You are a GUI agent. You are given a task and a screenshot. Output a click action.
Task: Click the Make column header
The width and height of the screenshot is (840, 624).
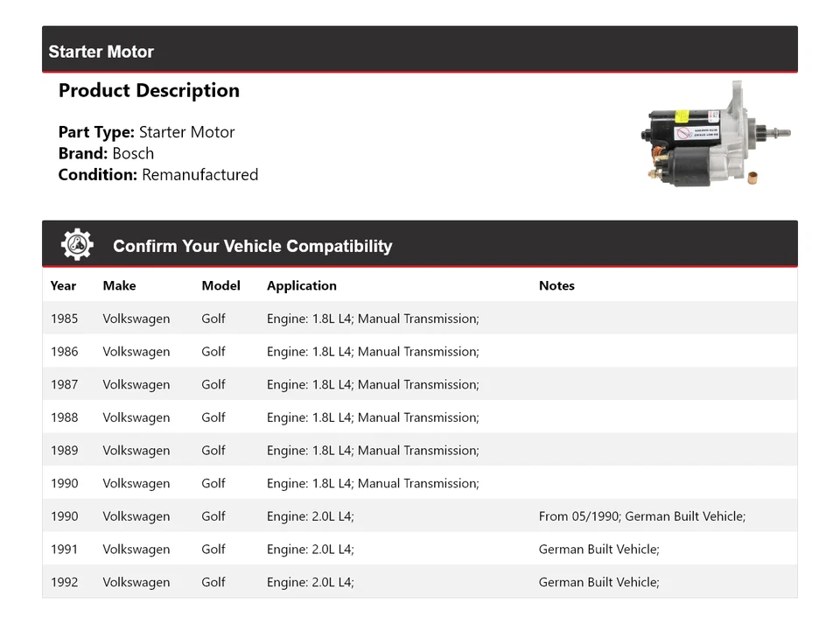click(x=120, y=285)
